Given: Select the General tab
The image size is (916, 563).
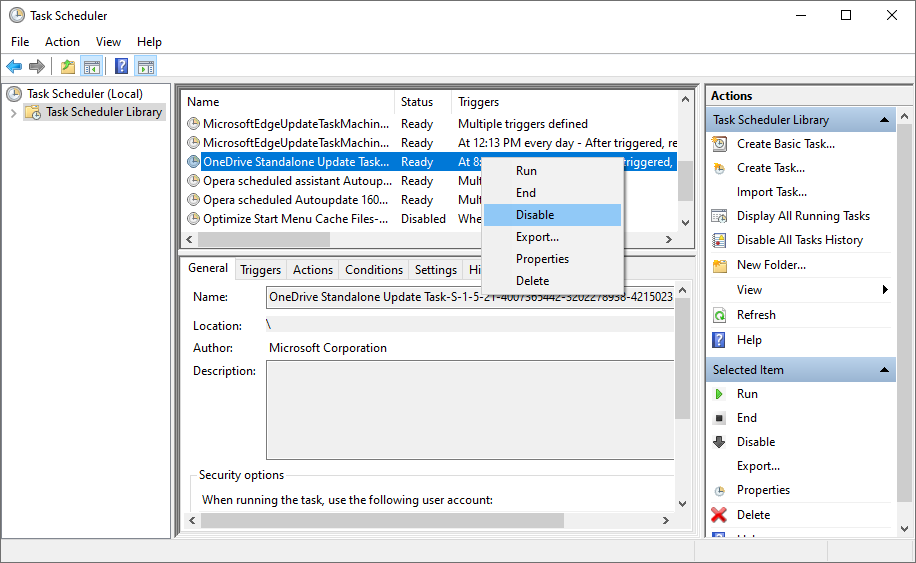Looking at the screenshot, I should pyautogui.click(x=208, y=268).
